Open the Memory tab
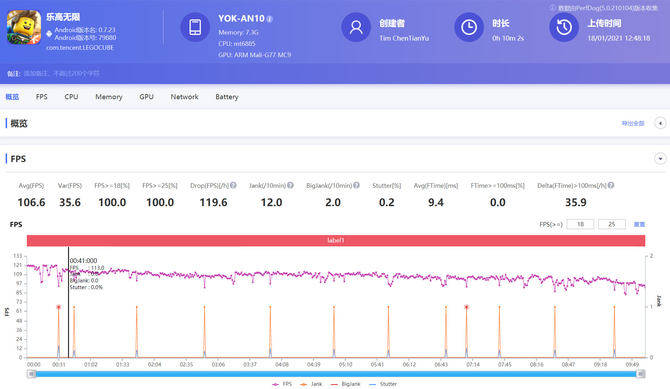The width and height of the screenshot is (670, 389). point(109,97)
